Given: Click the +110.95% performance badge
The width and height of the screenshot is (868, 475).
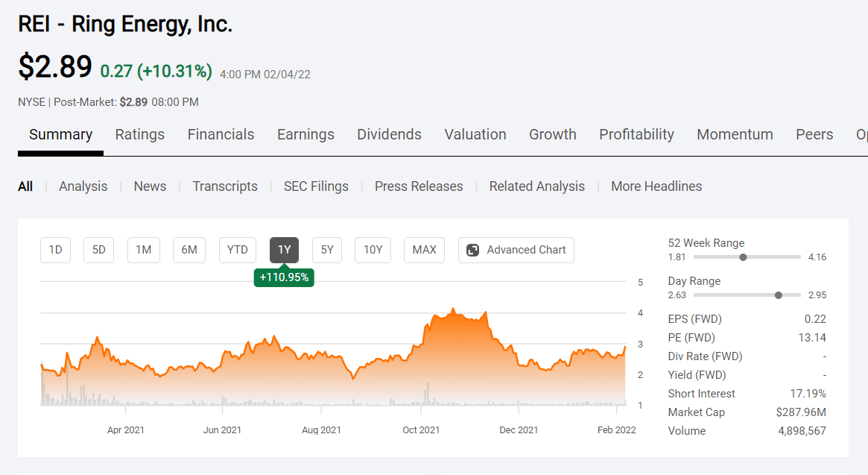Looking at the screenshot, I should tap(284, 277).
